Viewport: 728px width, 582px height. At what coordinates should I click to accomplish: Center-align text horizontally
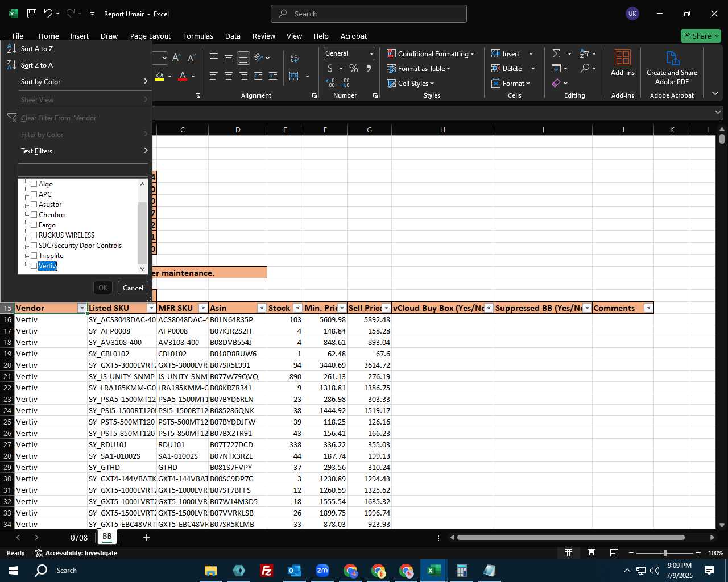point(229,76)
